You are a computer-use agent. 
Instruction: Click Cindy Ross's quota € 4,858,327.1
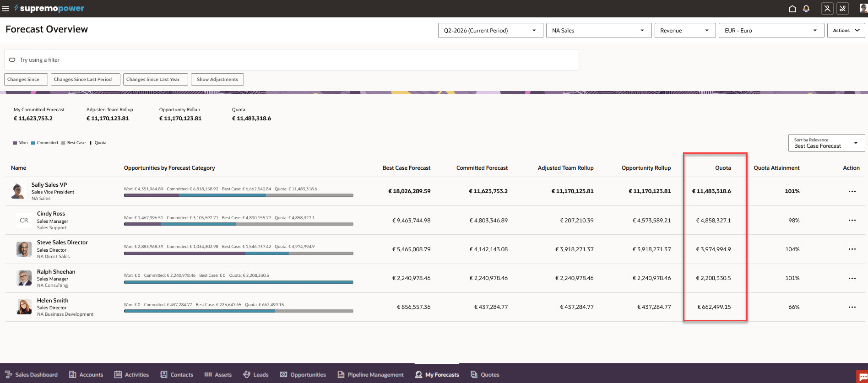(x=713, y=221)
